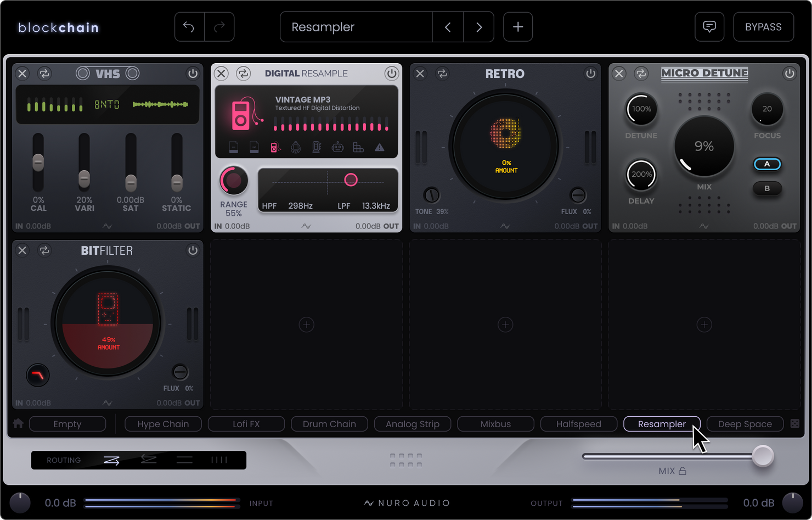Remove the Bitfilter module
Viewport: 812px width, 520px height.
coord(22,250)
